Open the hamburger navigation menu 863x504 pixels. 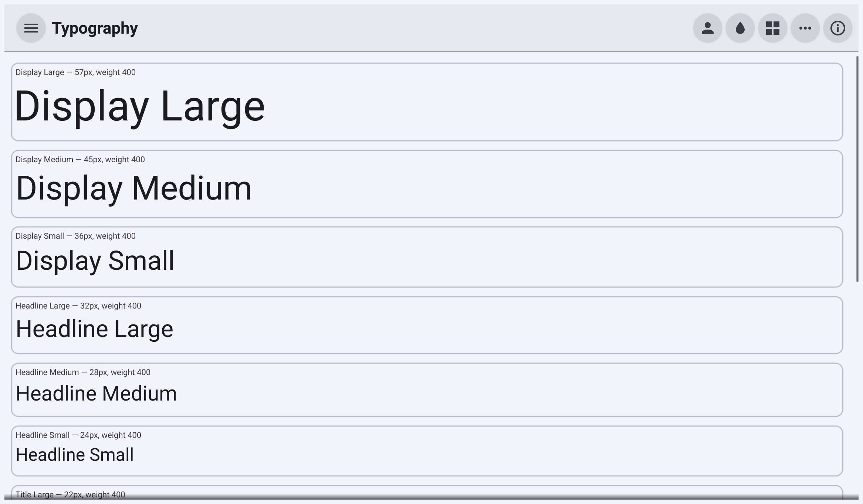[31, 28]
